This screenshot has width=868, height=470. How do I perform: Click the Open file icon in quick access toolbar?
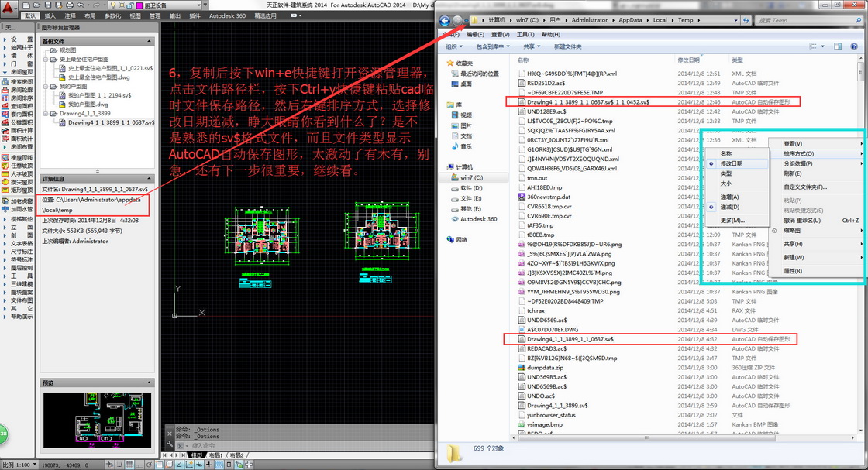(x=36, y=5)
